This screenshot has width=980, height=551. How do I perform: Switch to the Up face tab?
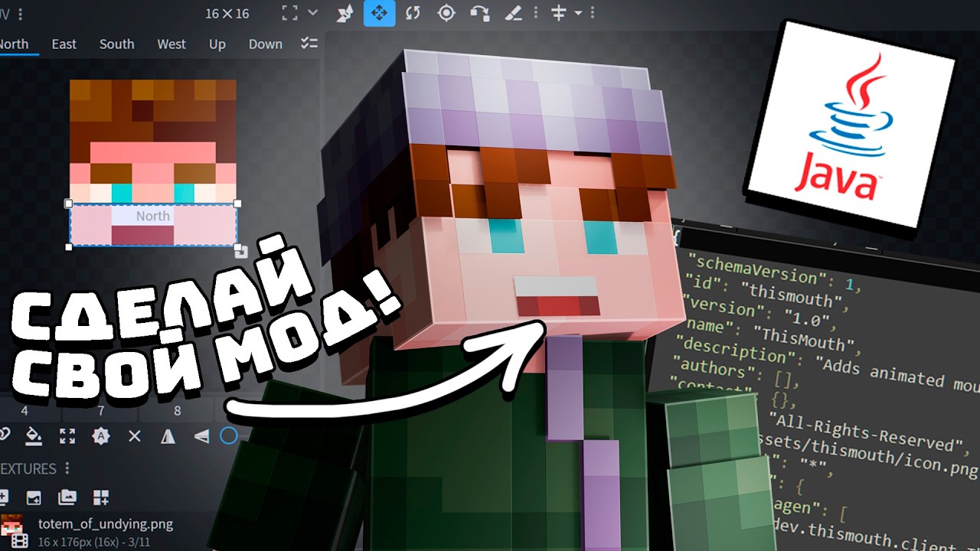coord(217,44)
